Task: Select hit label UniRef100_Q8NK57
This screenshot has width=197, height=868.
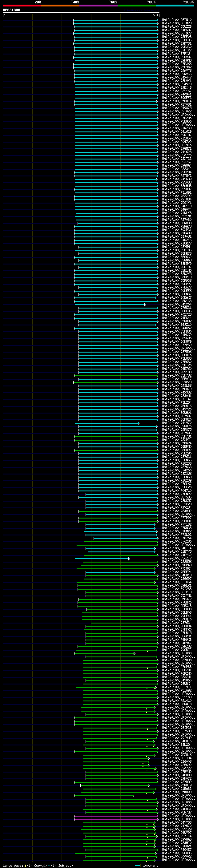Action: click(x=177, y=501)
